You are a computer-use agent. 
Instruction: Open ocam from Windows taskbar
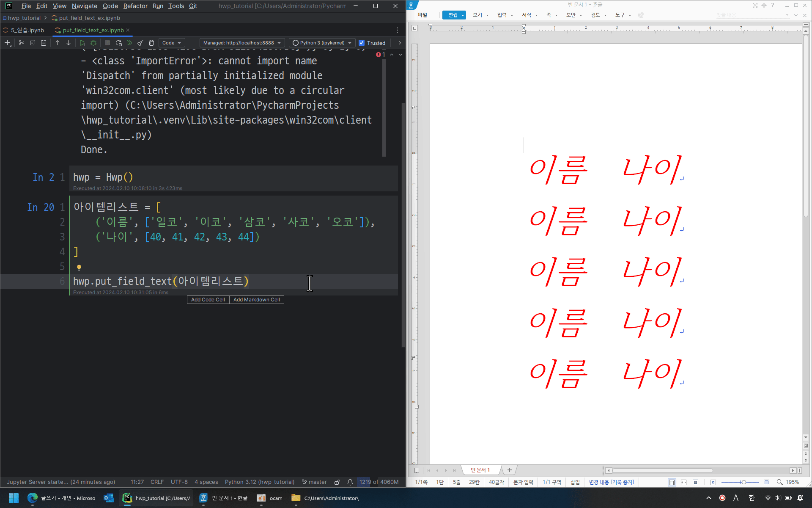[270, 498]
